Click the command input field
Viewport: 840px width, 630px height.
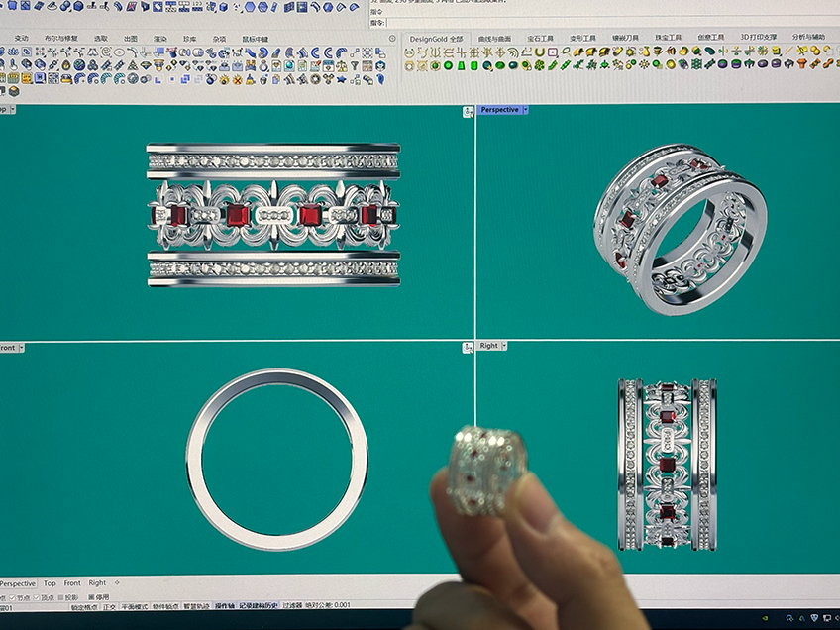[x=611, y=23]
